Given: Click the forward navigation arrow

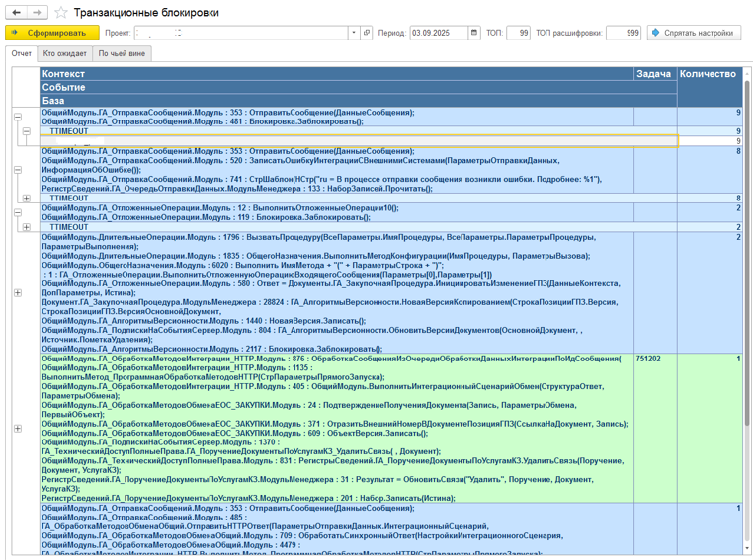Looking at the screenshot, I should coord(37,13).
